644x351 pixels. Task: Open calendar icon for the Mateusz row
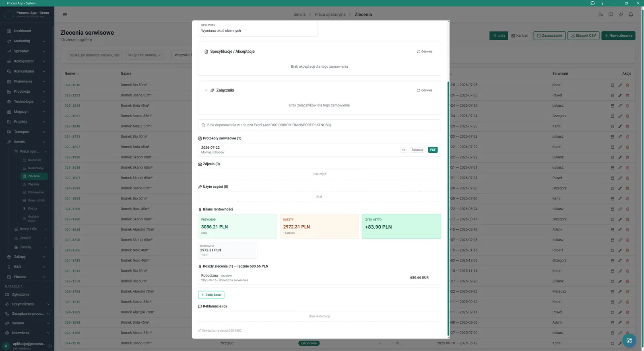point(613,291)
